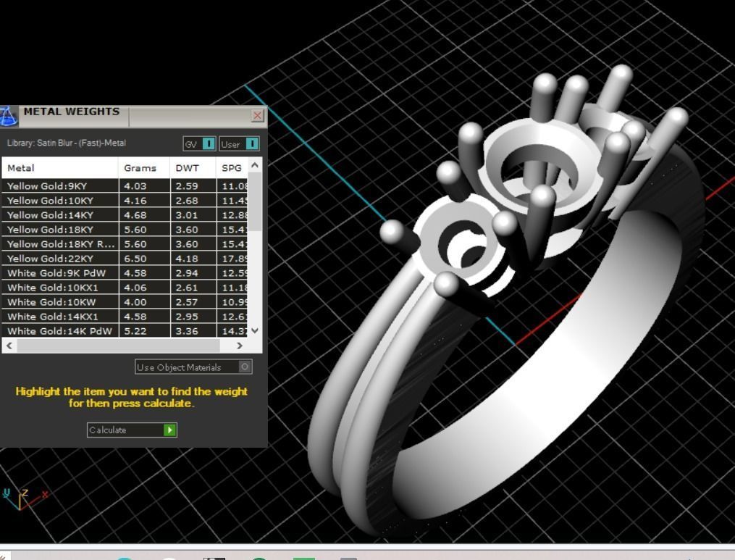Select the White Gold:10KW row
735x560 pixels.
tap(125, 302)
